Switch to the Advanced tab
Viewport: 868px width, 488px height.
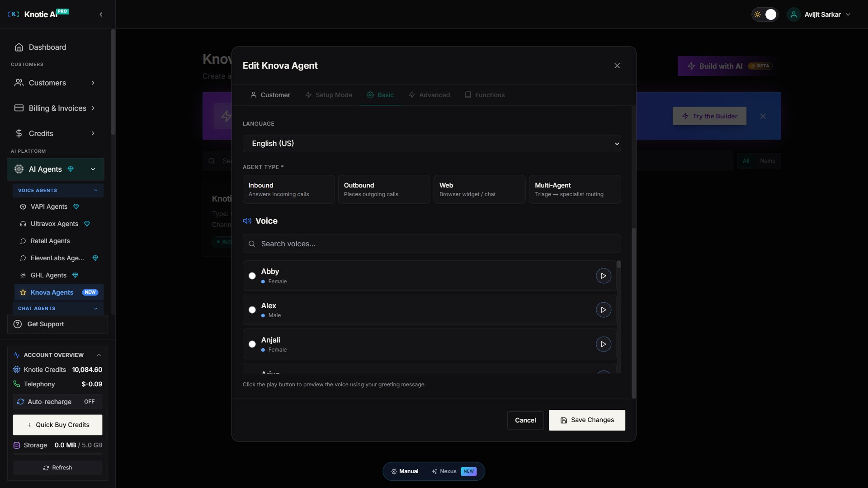429,95
